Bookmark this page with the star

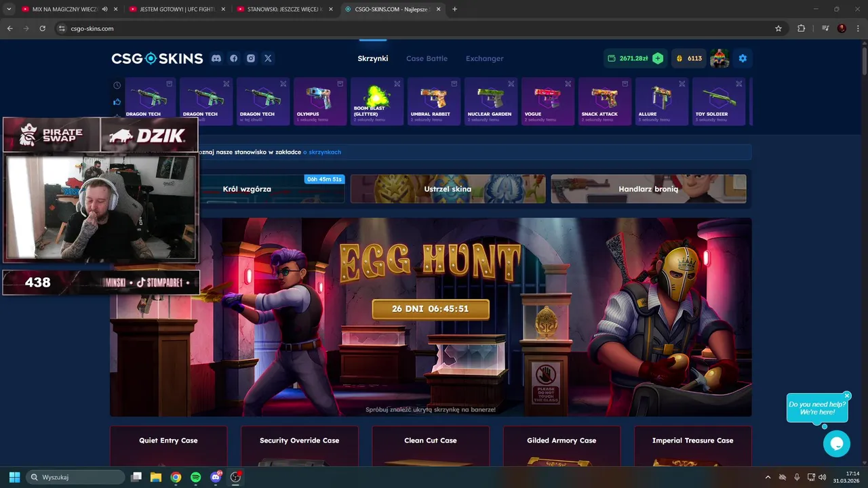(x=778, y=28)
